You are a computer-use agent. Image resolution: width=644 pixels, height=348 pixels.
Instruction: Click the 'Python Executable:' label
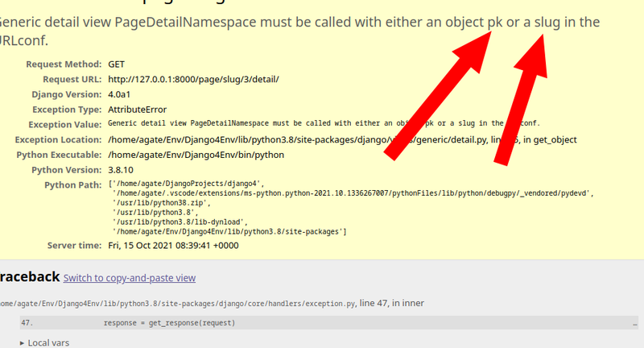[x=59, y=155]
